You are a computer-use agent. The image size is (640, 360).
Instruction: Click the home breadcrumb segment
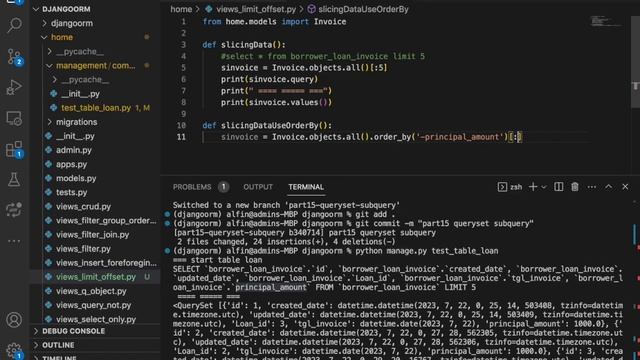(x=181, y=9)
